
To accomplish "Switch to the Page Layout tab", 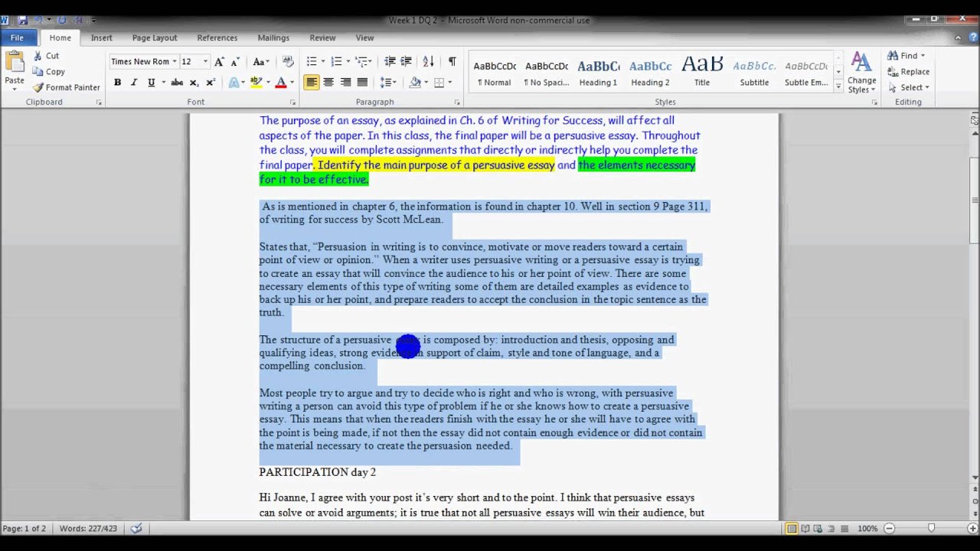I will click(154, 37).
